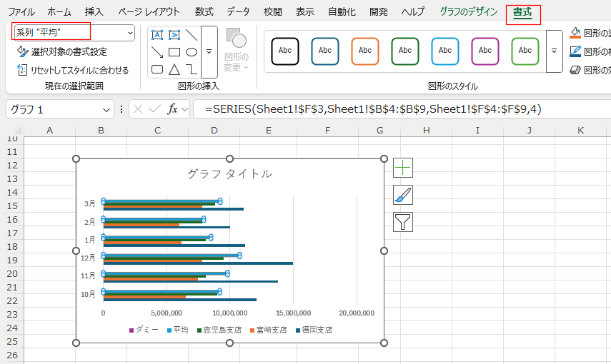
Task: Click into the formula bar SERIES text
Action: (x=372, y=109)
